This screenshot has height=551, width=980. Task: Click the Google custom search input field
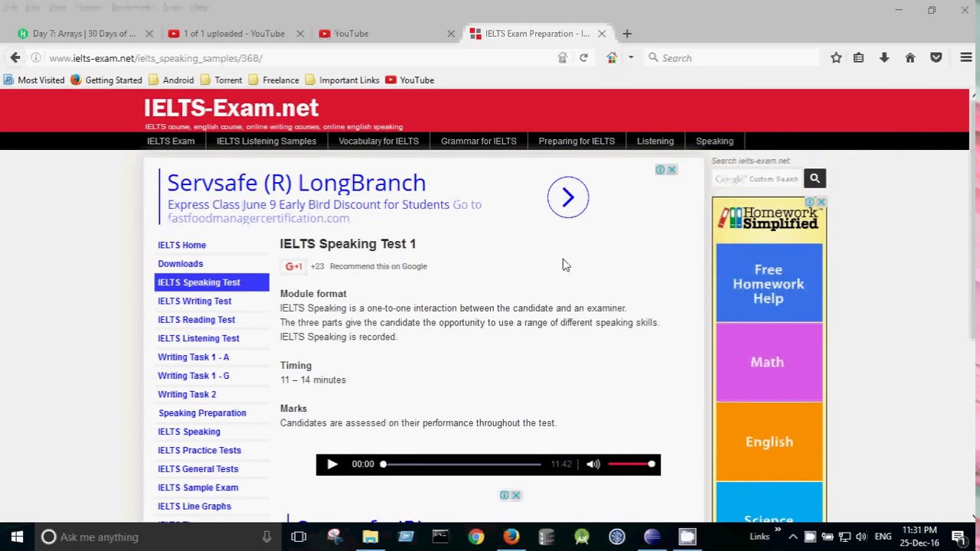758,178
